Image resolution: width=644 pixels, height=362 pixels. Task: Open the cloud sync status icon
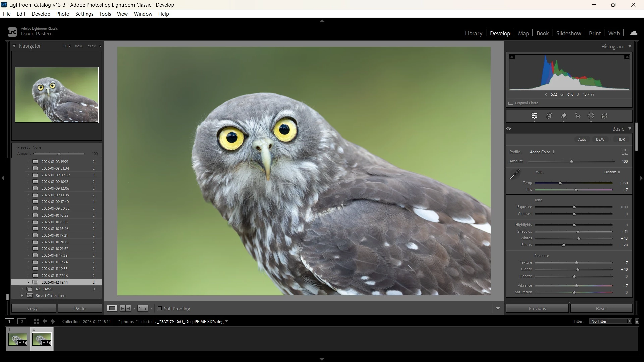(x=634, y=33)
